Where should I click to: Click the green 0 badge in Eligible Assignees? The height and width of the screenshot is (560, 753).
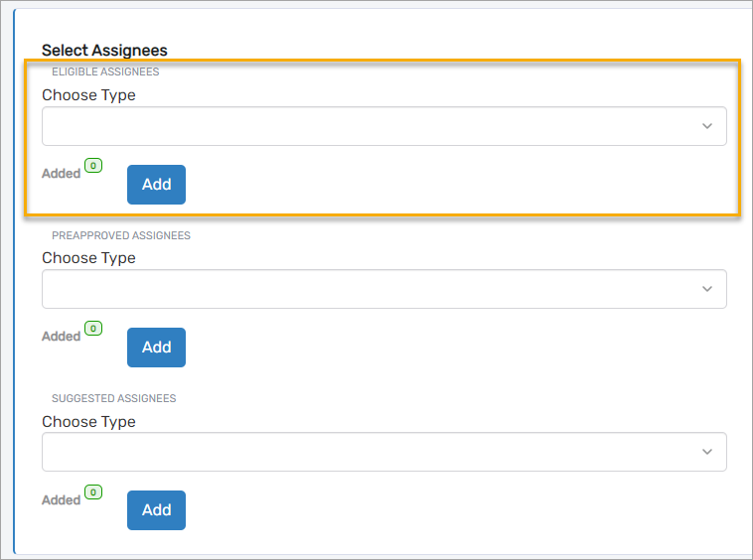click(93, 166)
